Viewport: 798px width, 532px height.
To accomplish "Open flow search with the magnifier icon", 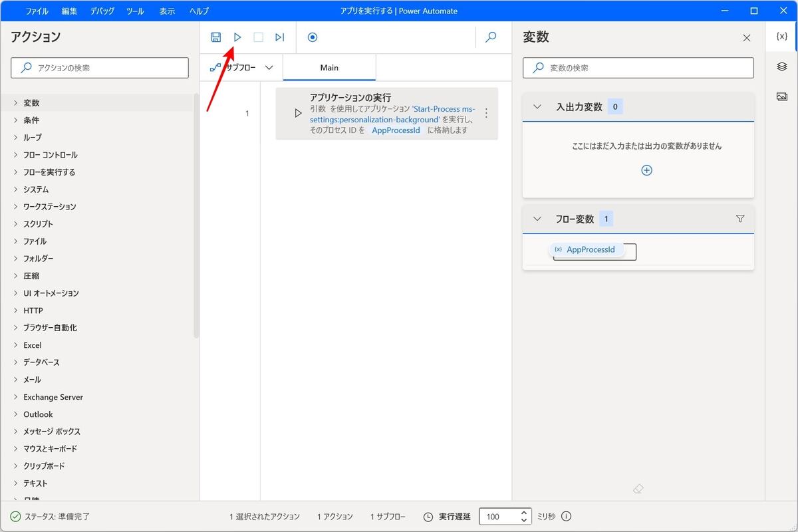I will click(x=491, y=37).
